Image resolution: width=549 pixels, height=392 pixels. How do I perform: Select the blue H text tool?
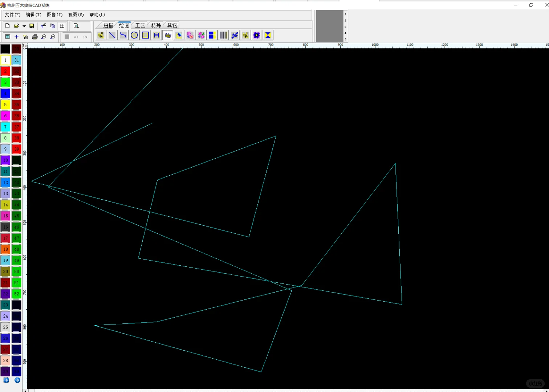[x=156, y=35]
